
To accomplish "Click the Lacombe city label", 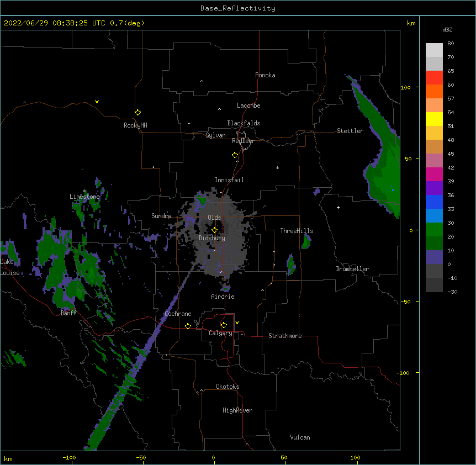I will point(248,105).
